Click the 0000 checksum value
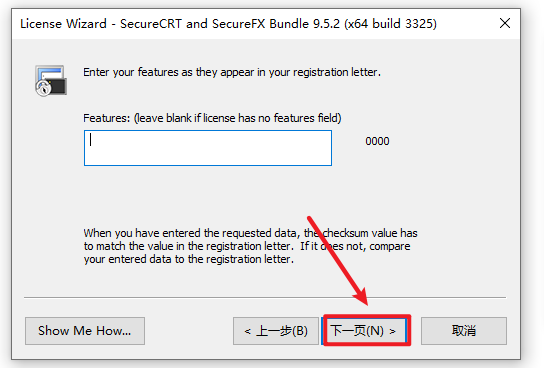Viewport: 544px width, 368px height. [x=377, y=141]
